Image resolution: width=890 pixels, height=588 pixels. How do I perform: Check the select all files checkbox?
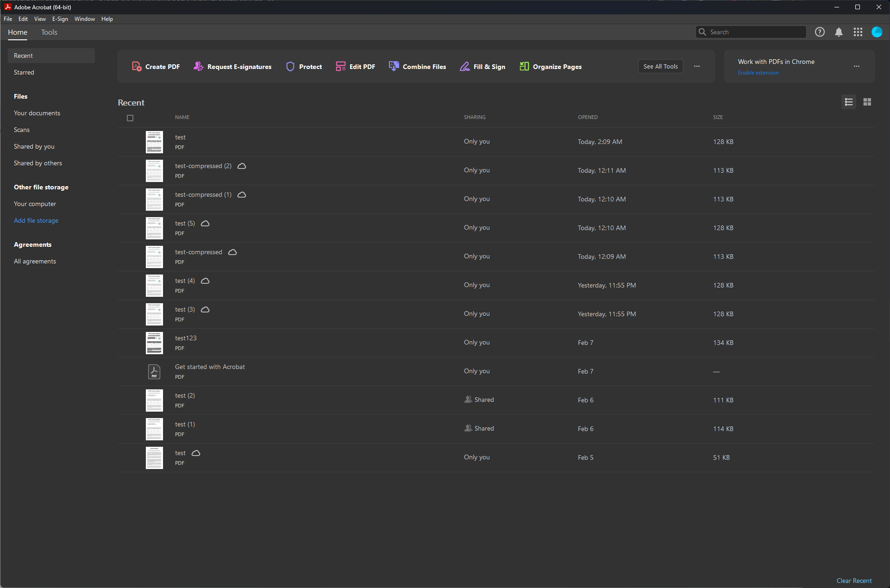click(x=130, y=118)
